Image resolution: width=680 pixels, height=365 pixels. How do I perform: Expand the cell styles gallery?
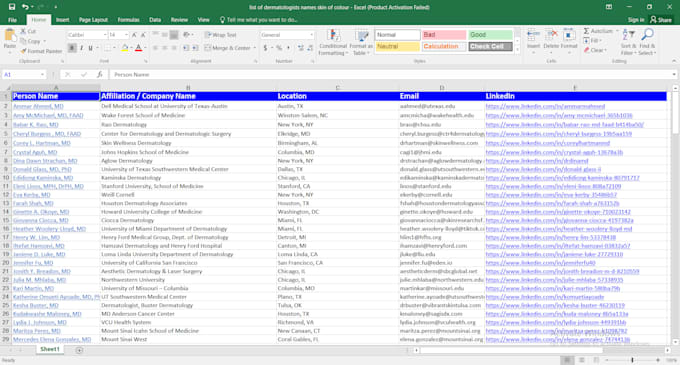pyautogui.click(x=517, y=49)
